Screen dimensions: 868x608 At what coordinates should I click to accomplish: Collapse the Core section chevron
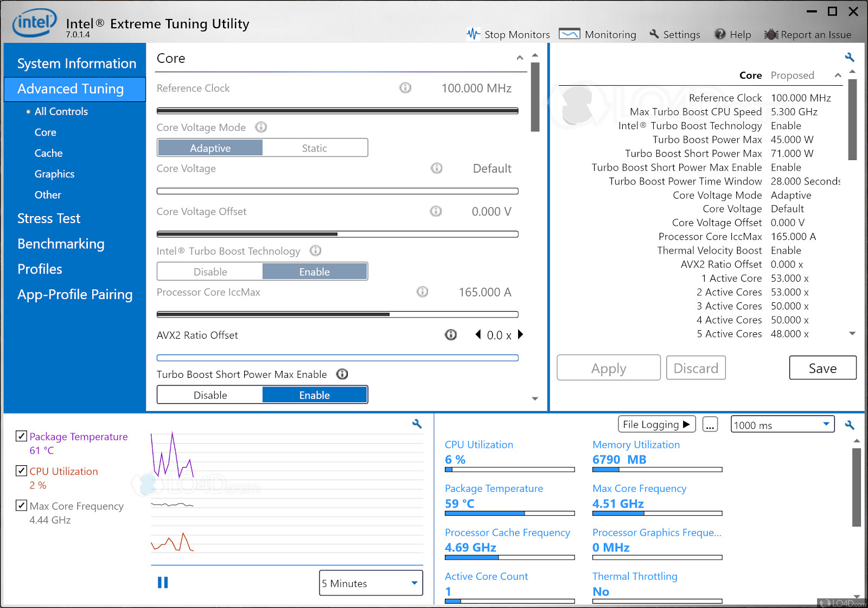coord(520,58)
